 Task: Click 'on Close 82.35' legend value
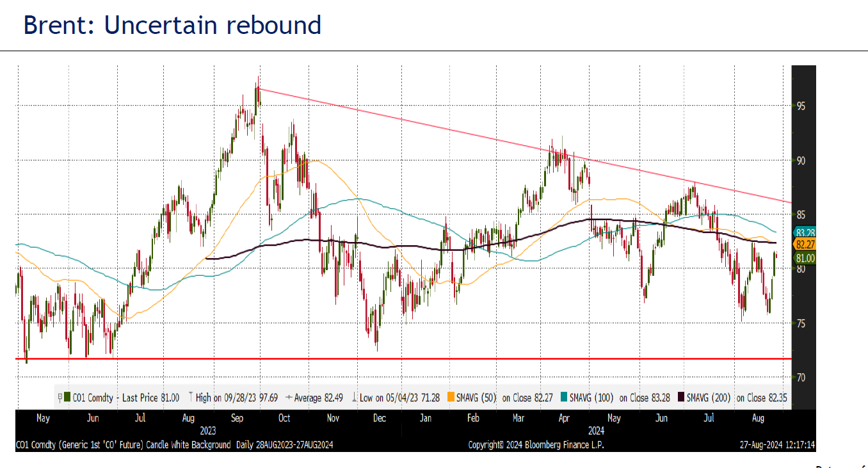[x=762, y=398]
